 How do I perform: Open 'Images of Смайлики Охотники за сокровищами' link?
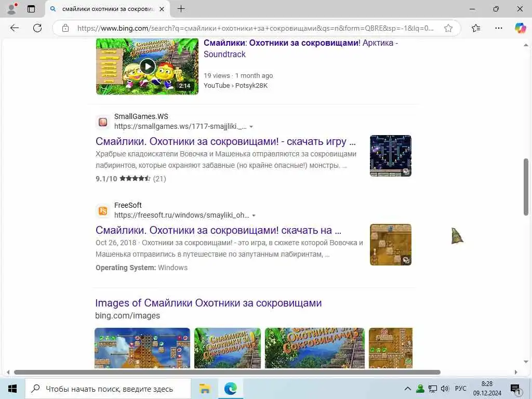(208, 303)
